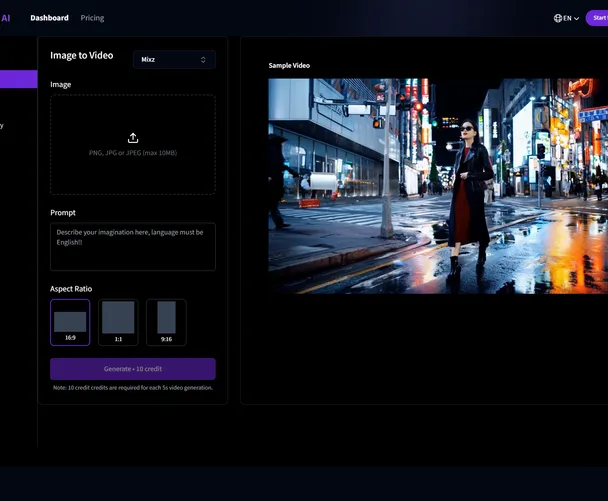Click the Aspect Ratio label
608x501 pixels.
[71, 289]
